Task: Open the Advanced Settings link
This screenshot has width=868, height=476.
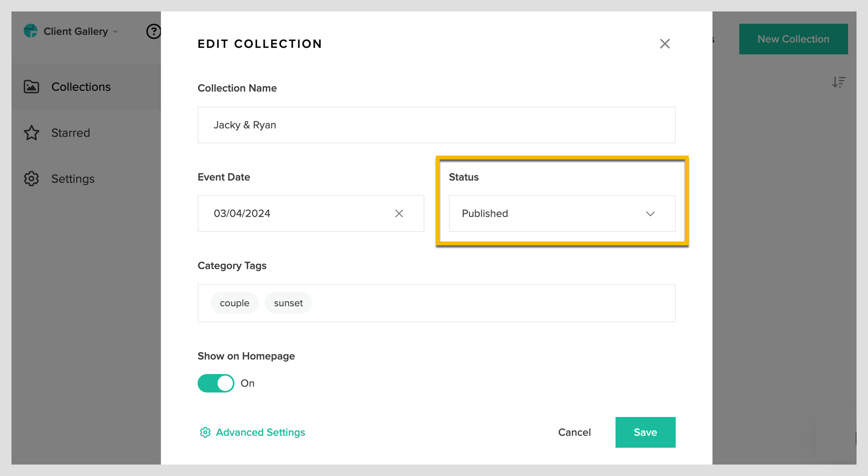Action: (x=260, y=432)
